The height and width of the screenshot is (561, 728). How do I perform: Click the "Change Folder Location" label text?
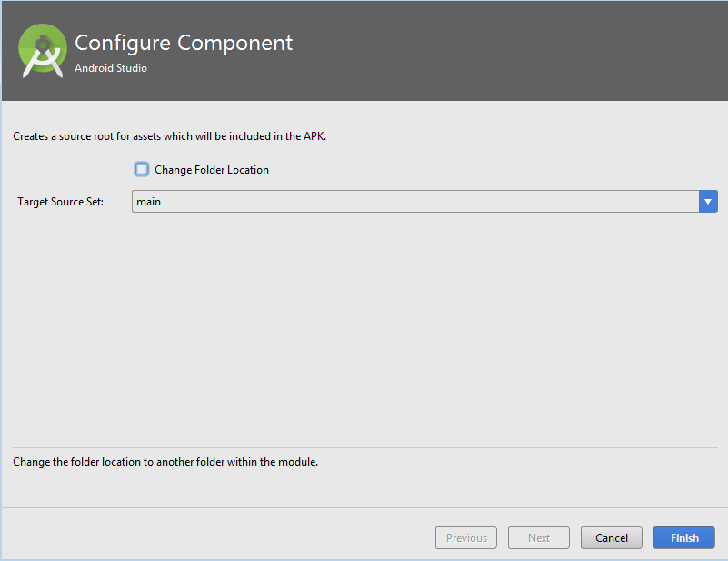coord(212,170)
